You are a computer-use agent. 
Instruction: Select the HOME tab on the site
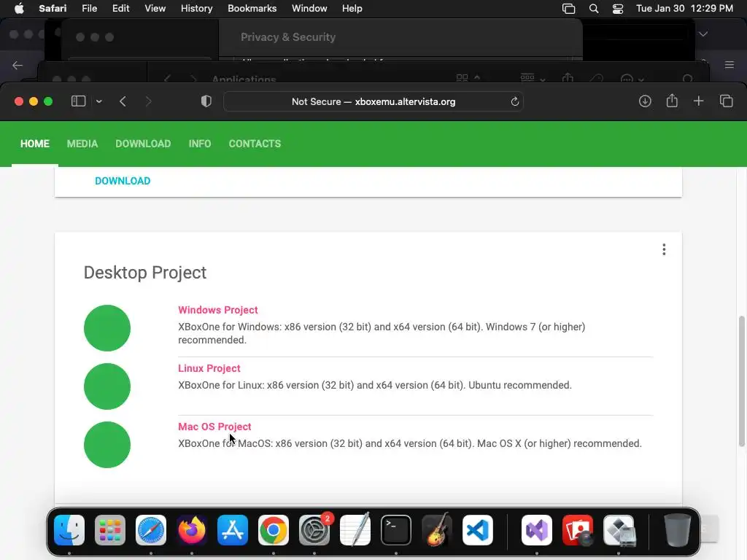[x=35, y=144]
